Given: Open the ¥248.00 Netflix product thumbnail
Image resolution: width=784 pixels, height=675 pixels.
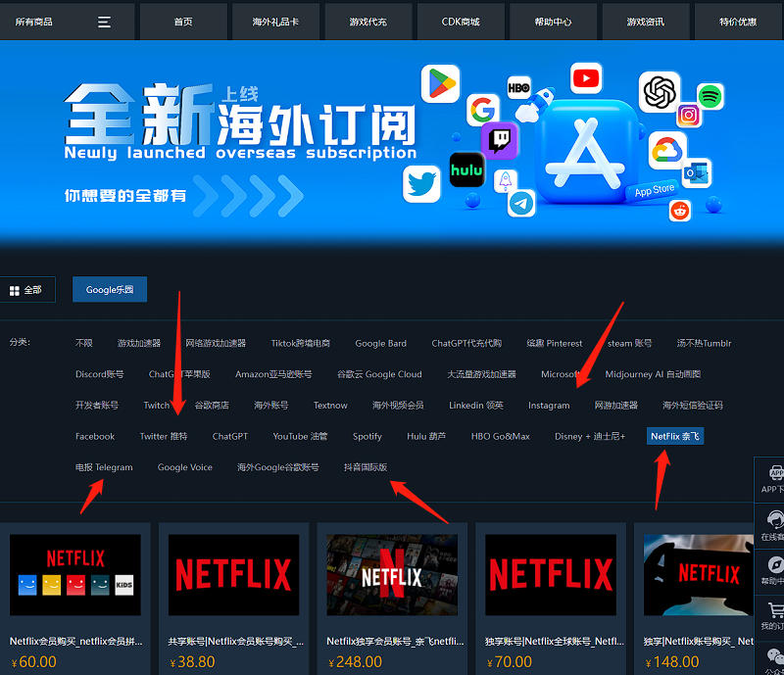Looking at the screenshot, I should (x=392, y=575).
